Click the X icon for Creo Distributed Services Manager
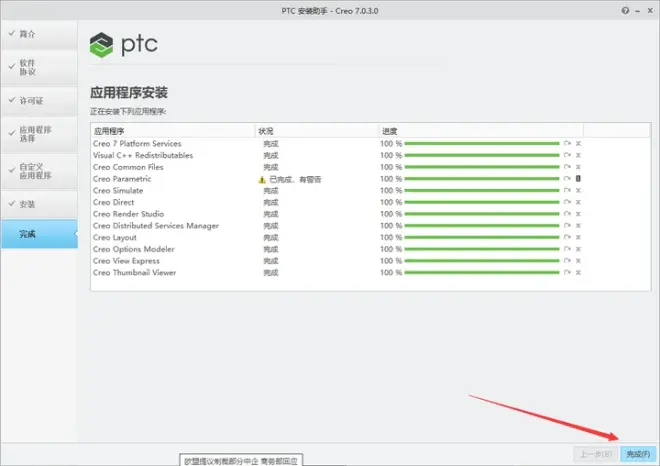Image resolution: width=660 pixels, height=466 pixels. (x=578, y=226)
